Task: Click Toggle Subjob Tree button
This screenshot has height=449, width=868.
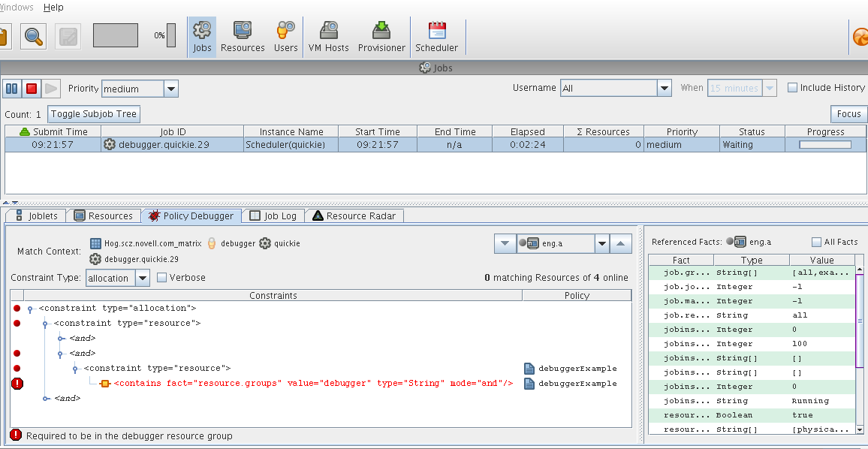Action: (x=94, y=114)
